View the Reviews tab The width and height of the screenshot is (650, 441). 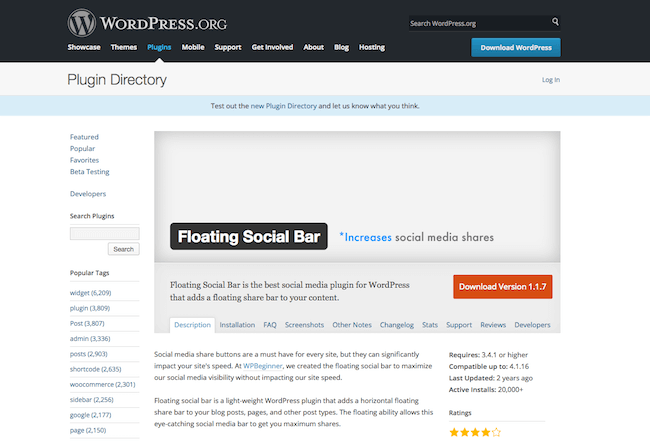coord(493,325)
